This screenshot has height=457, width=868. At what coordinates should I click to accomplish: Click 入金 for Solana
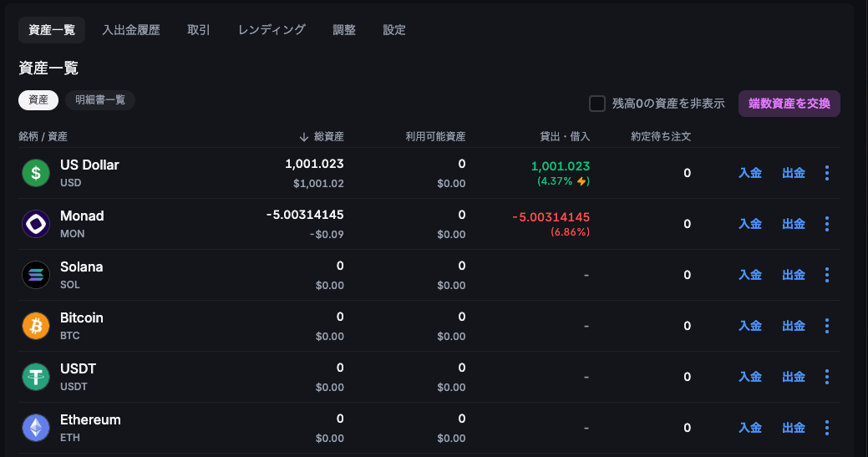click(750, 275)
